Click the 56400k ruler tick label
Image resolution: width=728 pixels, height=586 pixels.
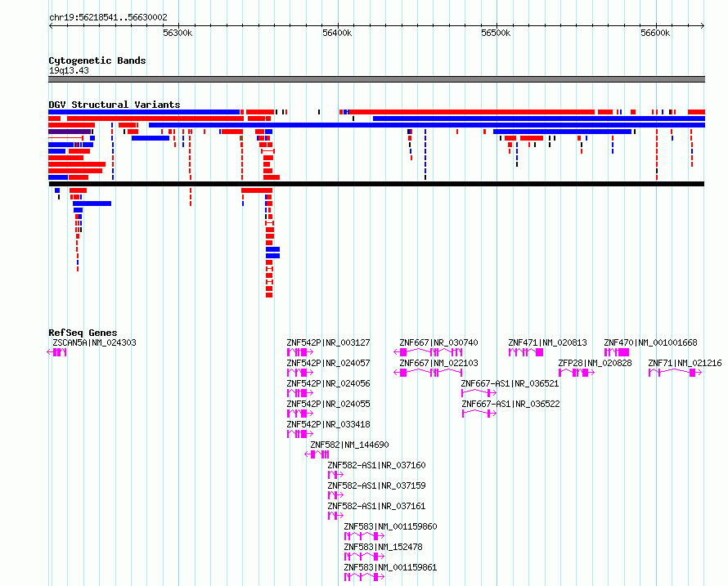(x=337, y=33)
